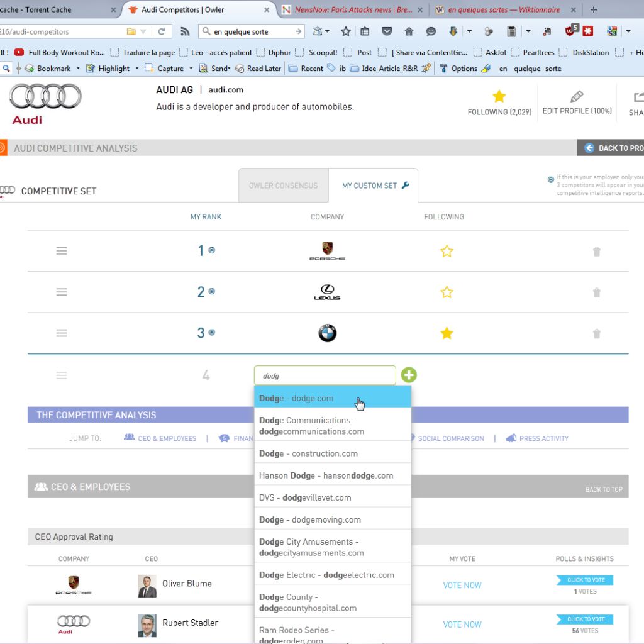Viewport: 644px width, 644px height.
Task: Go to the browser home page
Action: pyautogui.click(x=409, y=31)
